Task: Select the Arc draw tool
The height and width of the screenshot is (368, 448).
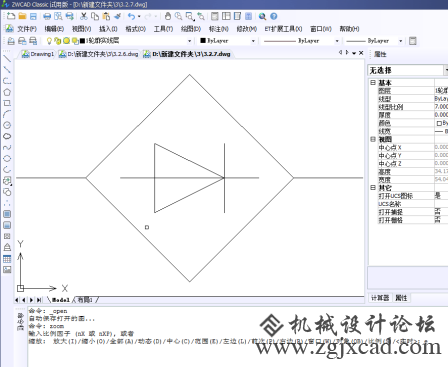Action: click(x=7, y=114)
